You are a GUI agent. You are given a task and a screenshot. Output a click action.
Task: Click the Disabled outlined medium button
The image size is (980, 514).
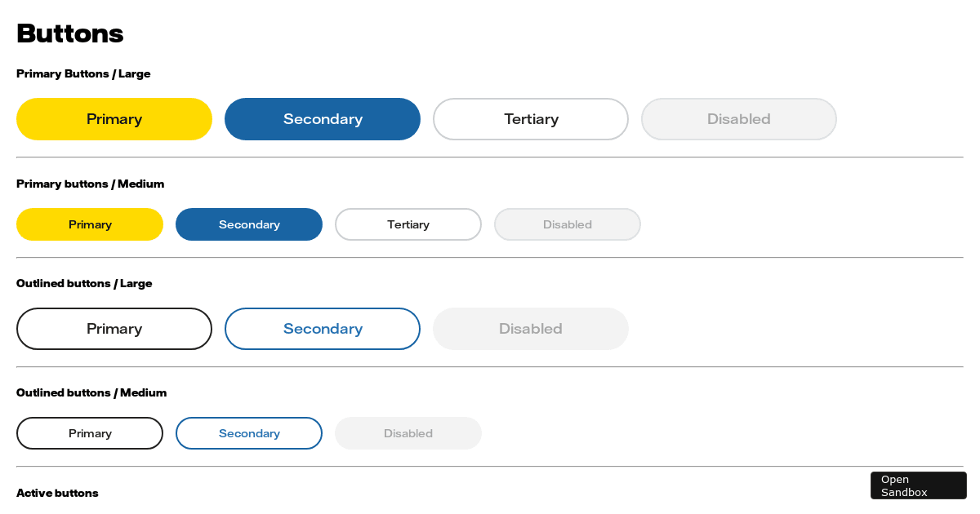[408, 433]
